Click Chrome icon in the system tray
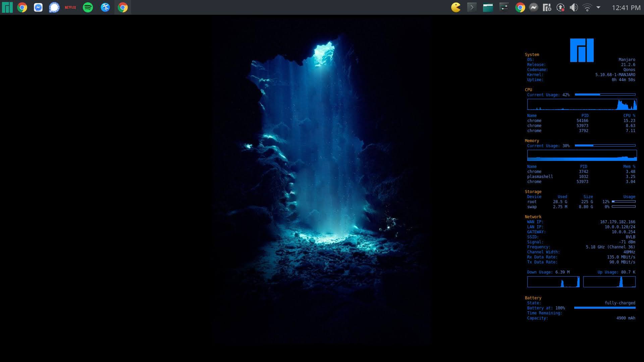 click(x=520, y=7)
